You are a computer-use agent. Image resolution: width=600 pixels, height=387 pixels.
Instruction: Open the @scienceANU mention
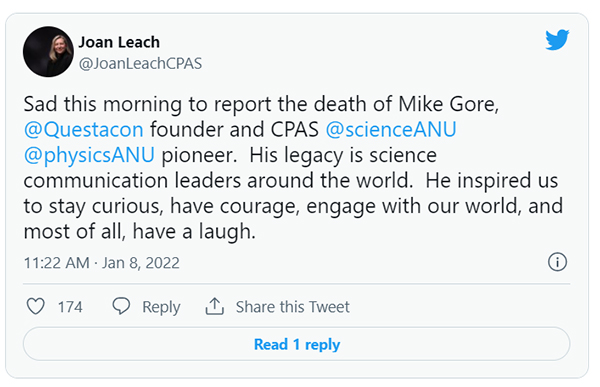[x=391, y=129]
